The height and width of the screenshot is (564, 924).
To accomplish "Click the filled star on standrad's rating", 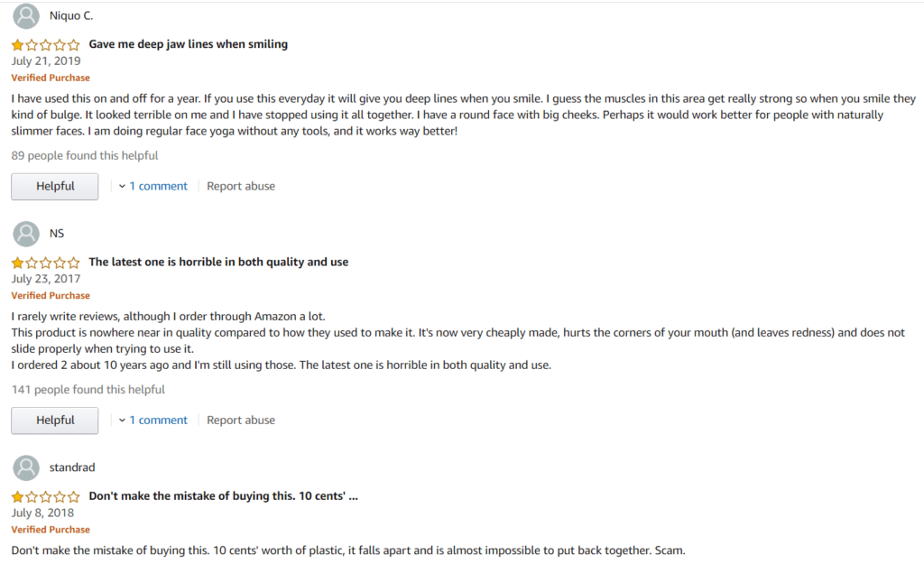I will point(16,495).
